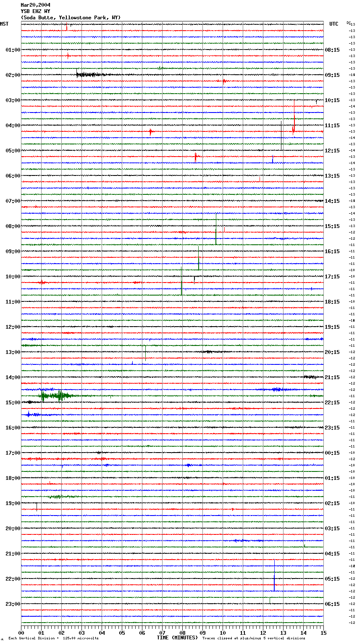357x644 pixels.
Task: Click the 11:15 UTC time label
Action: [x=332, y=126]
